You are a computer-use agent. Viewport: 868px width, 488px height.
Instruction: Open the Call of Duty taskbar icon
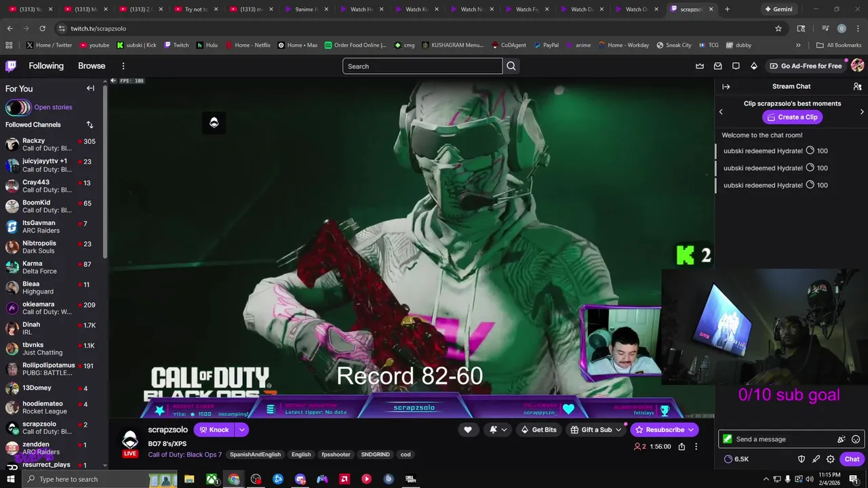point(410,479)
